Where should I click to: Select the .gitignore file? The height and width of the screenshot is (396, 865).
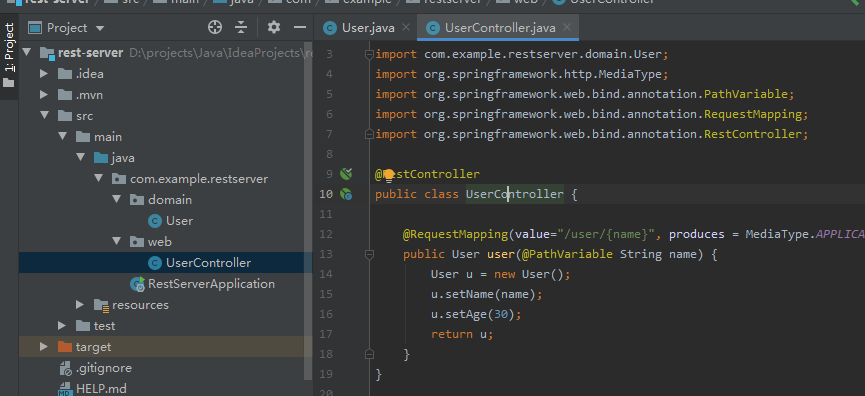104,367
